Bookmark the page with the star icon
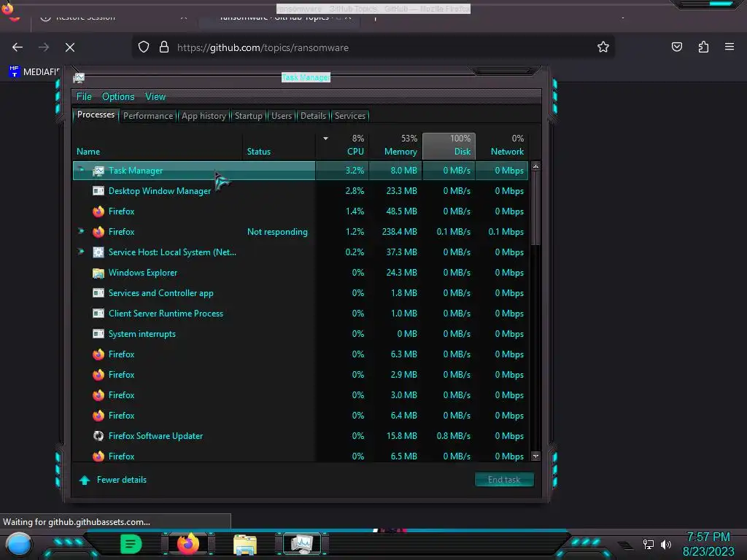The width and height of the screenshot is (747, 560). point(603,47)
